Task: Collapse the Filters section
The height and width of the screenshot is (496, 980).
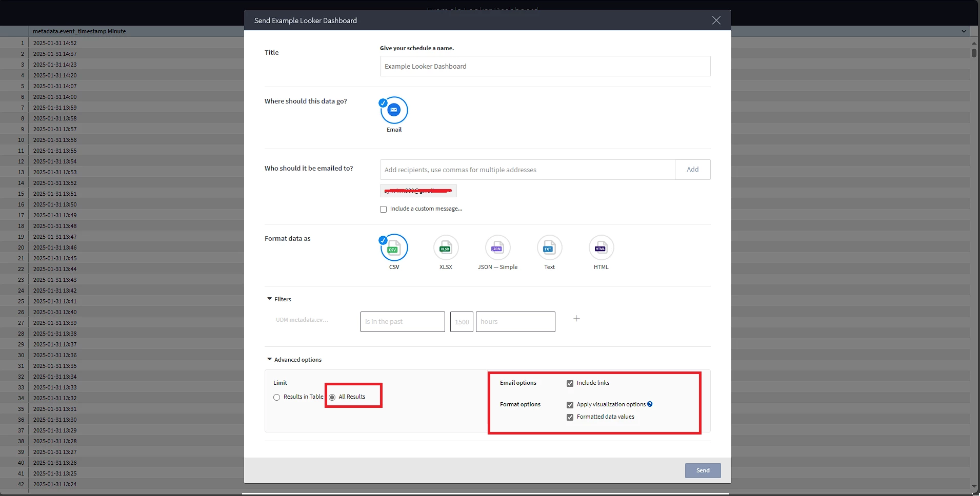Action: point(279,299)
